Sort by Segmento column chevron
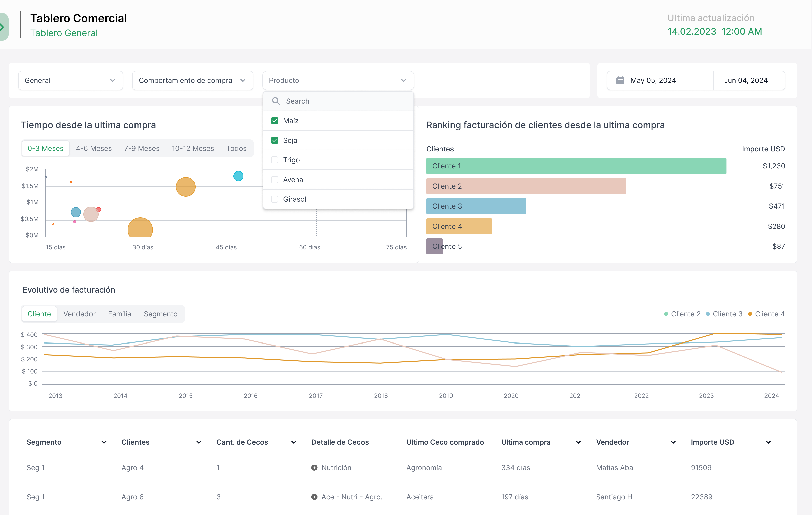The width and height of the screenshot is (812, 515). point(104,442)
